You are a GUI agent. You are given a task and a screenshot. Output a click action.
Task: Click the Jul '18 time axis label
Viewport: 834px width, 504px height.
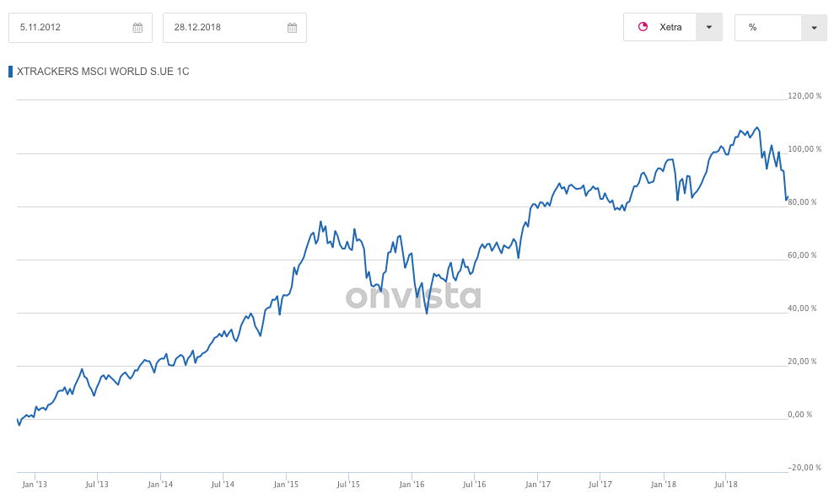click(726, 485)
